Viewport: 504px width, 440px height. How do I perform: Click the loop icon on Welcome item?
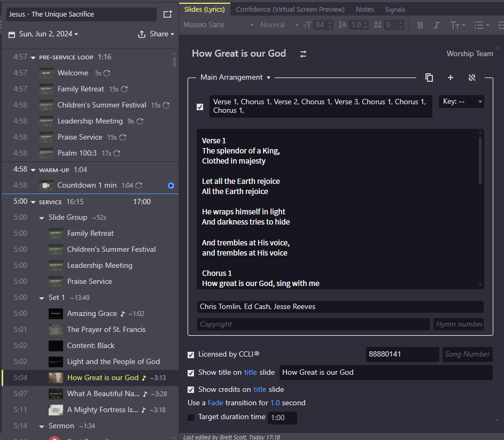(107, 73)
